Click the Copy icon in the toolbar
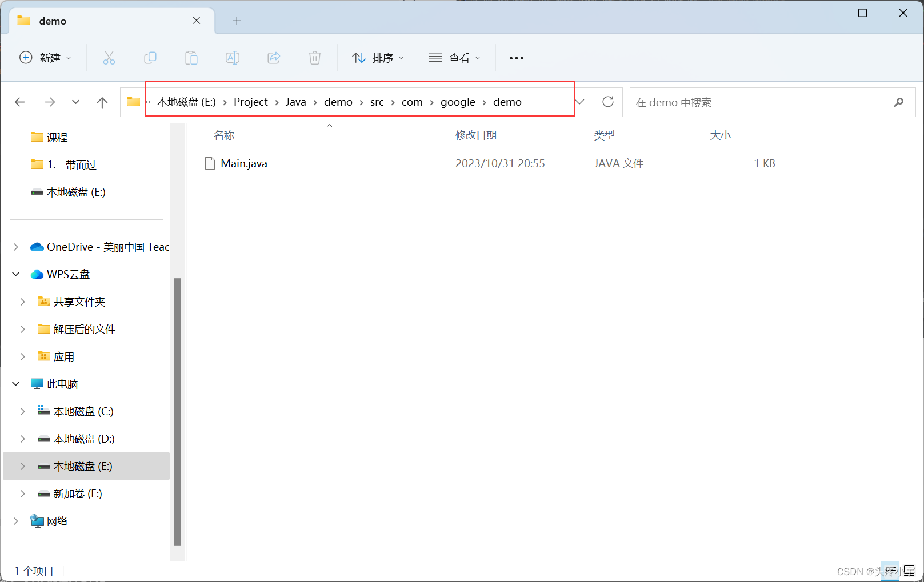Screen dimensions: 924x582 pos(150,58)
